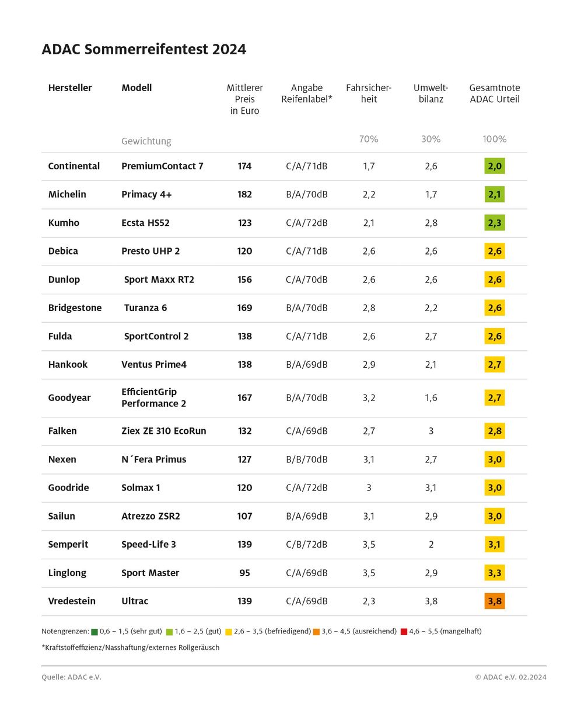Click the green 2,1 badge for Michelin
This screenshot has width=588, height=707.
point(494,194)
